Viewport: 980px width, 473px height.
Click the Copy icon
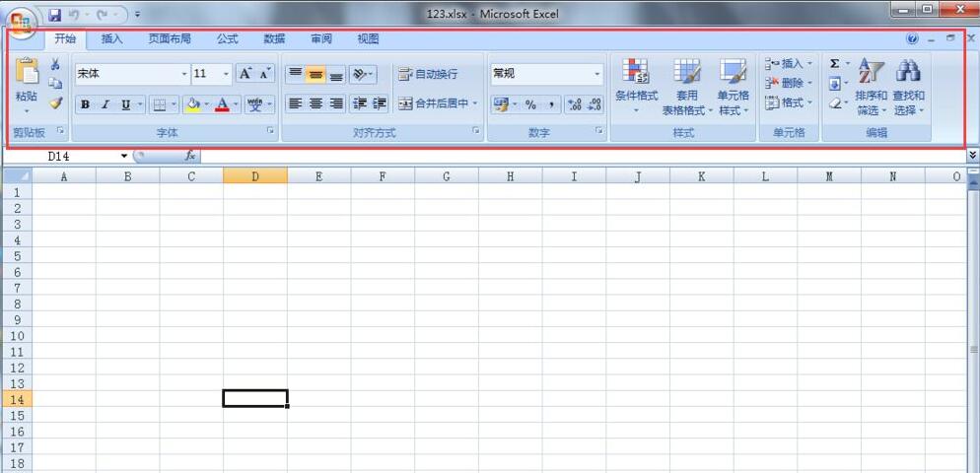(x=55, y=83)
